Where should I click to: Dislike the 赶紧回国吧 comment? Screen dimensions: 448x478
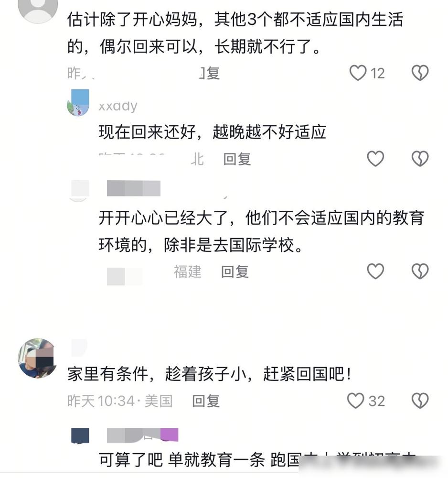tap(420, 401)
